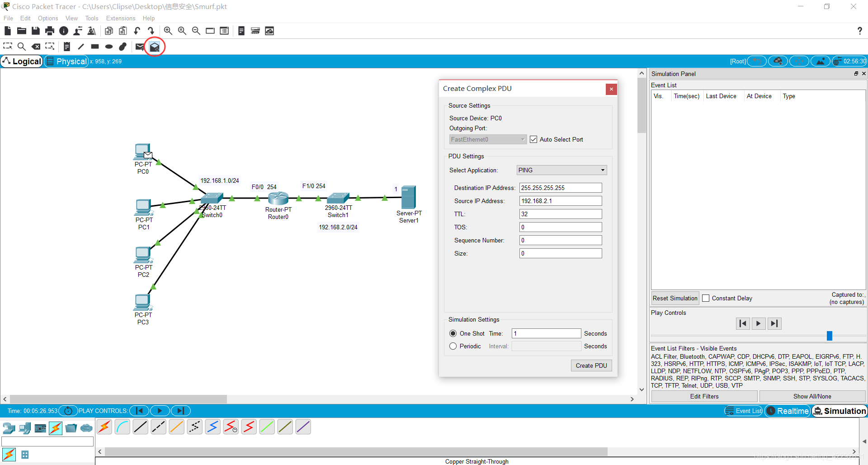Select the End Devices category icon
Image resolution: width=868 pixels, height=465 pixels.
25,428
